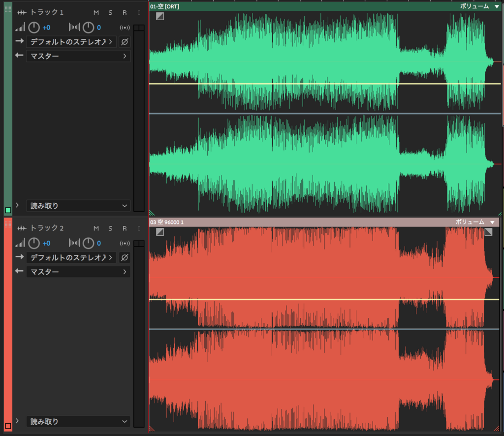Click fade-out handle on red clip
This screenshot has width=504, height=436.
(x=488, y=232)
